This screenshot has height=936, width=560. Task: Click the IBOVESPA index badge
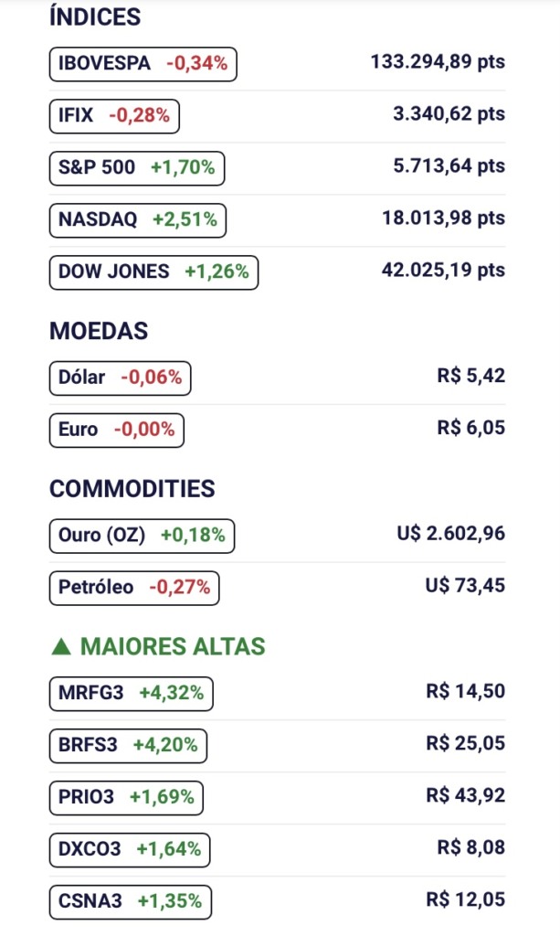pos(143,64)
